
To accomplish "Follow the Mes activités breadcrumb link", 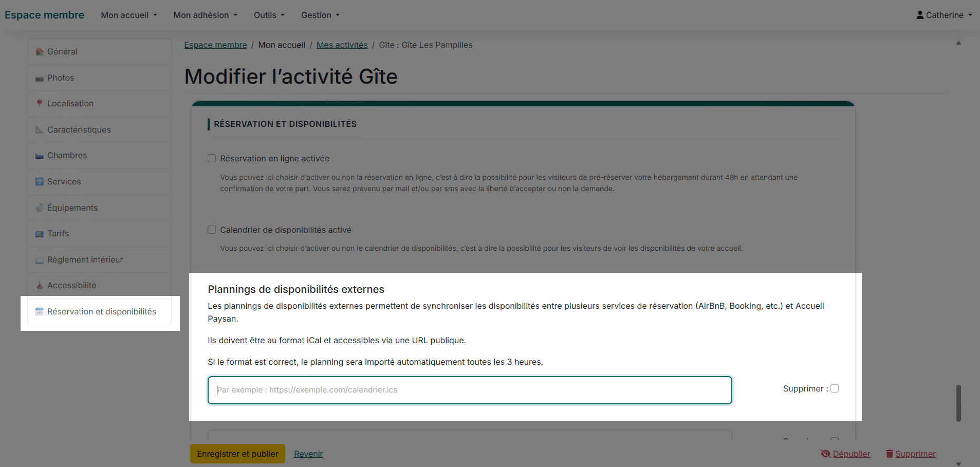I will point(342,45).
